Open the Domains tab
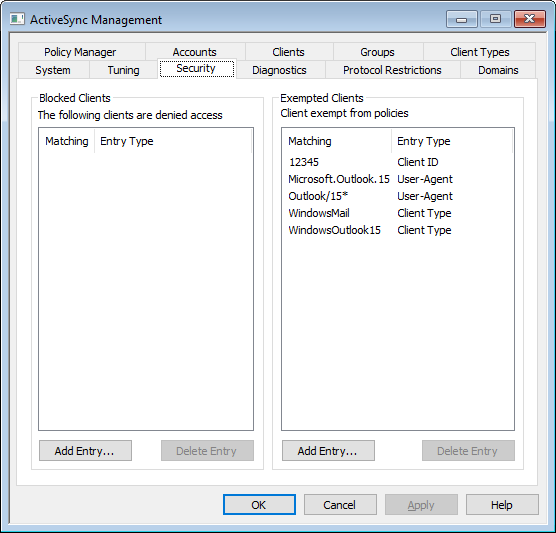 click(x=498, y=70)
